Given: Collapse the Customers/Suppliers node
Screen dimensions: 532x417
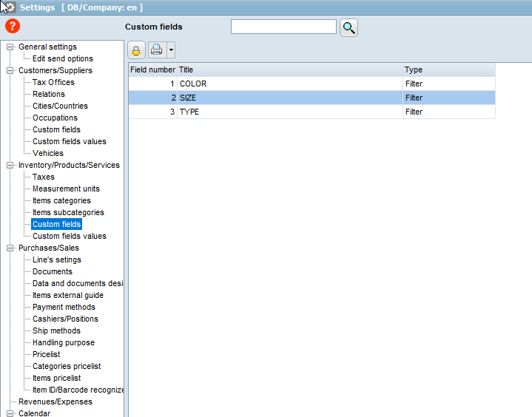Looking at the screenshot, I should point(10,70).
